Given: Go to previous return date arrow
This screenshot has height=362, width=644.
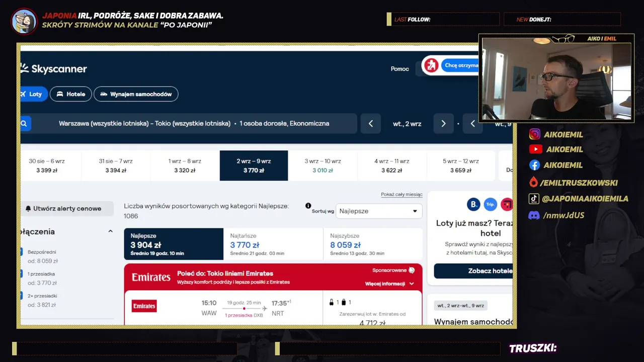Looking at the screenshot, I should click(x=472, y=124).
